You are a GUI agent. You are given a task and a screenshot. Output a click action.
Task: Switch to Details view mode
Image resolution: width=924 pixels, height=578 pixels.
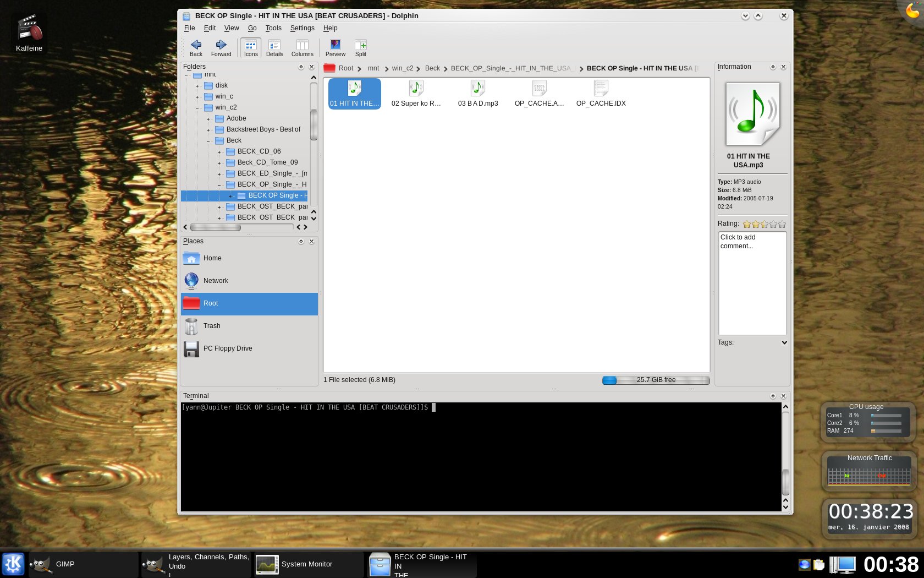[274, 48]
